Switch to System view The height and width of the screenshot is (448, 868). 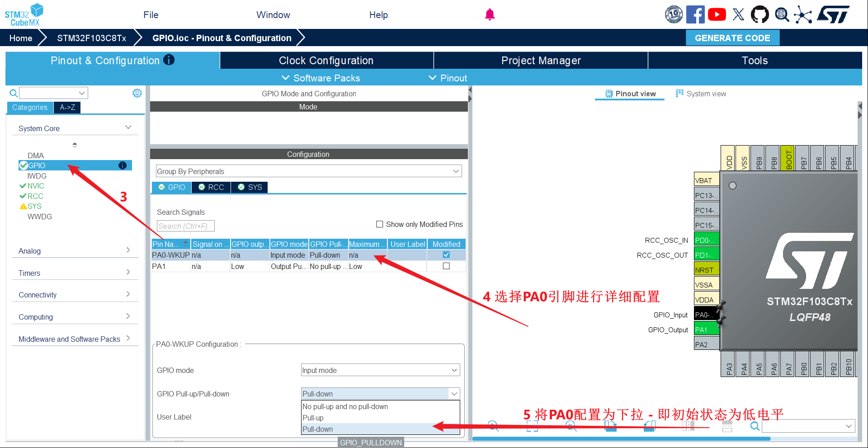[x=701, y=94]
